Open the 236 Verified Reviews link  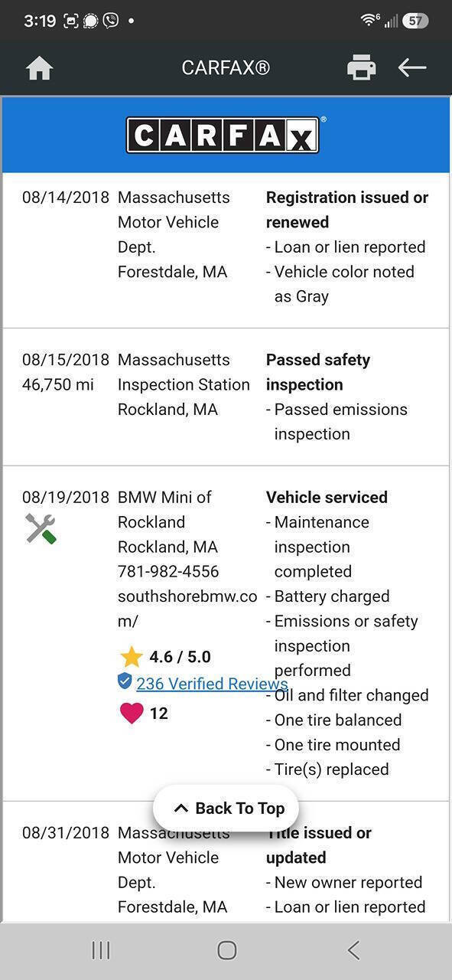tap(212, 684)
